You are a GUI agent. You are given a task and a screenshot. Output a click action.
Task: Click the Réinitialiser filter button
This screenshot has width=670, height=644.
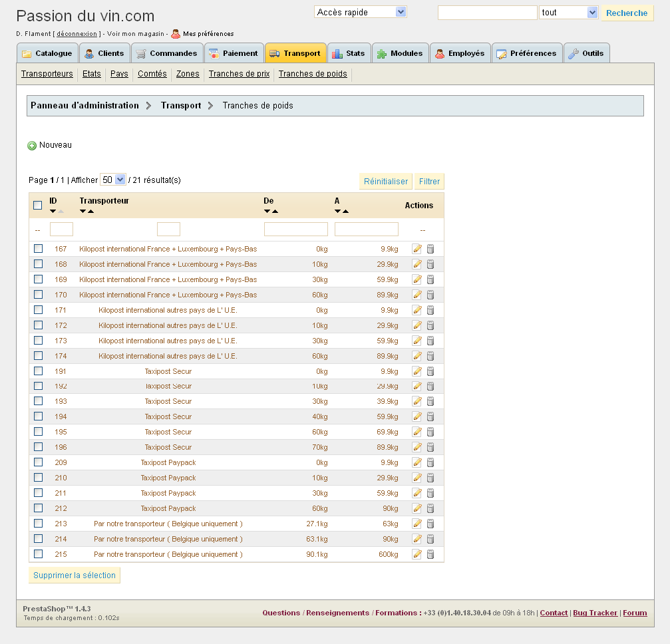click(385, 181)
